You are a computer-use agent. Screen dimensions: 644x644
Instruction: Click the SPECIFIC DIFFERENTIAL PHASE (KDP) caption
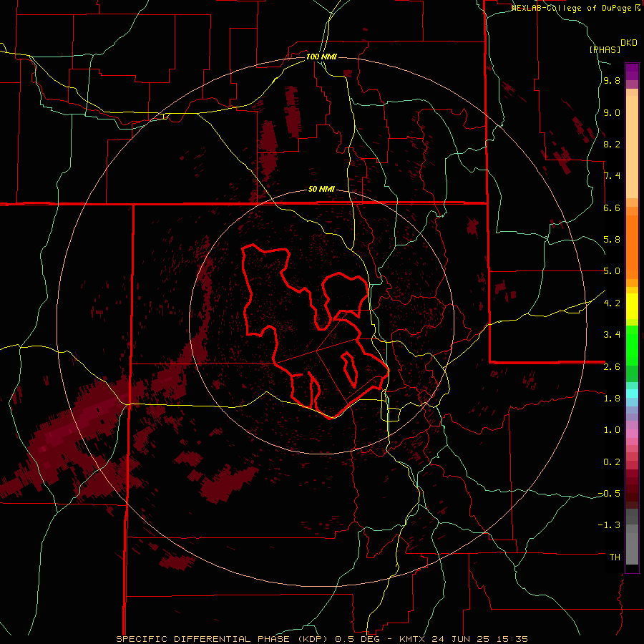point(223,639)
